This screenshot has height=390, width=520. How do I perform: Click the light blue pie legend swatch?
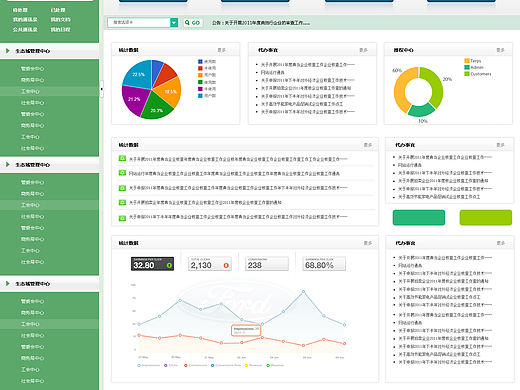pos(200,96)
